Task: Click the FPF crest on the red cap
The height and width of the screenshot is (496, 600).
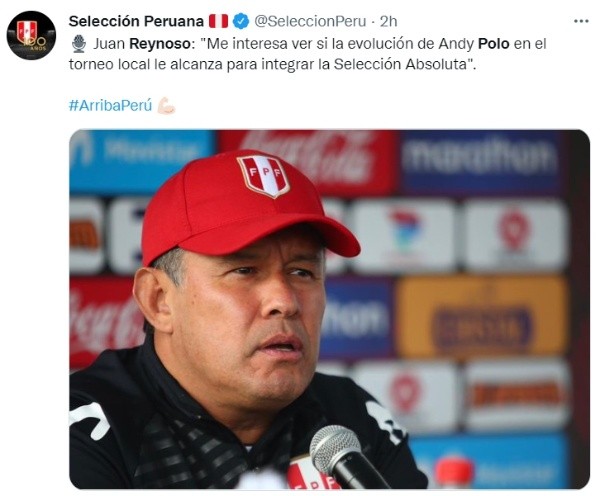Action: click(263, 176)
